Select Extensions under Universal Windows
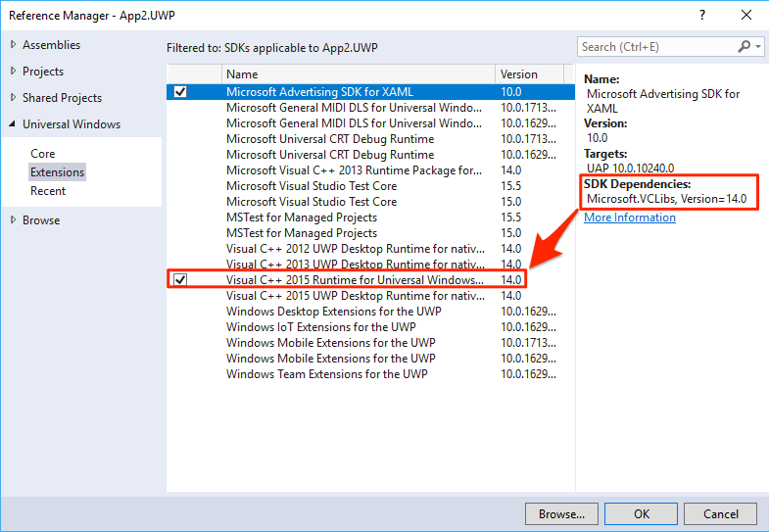Screen dimensions: 769x532 pyautogui.click(x=58, y=172)
